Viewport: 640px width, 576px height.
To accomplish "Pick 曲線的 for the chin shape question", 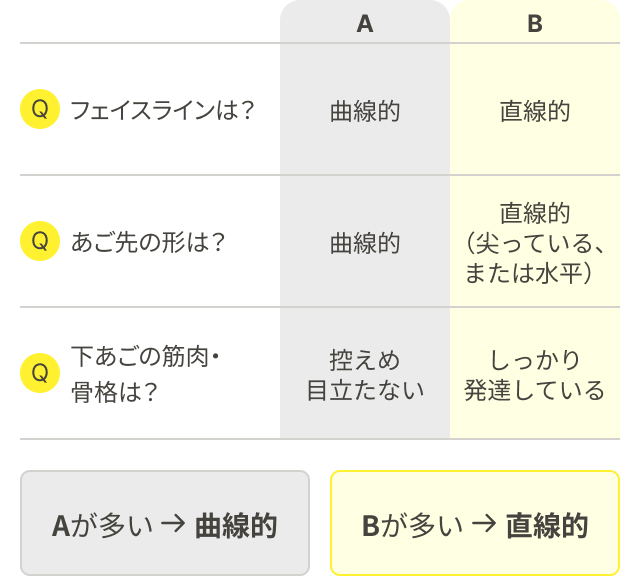I will click(x=365, y=243).
